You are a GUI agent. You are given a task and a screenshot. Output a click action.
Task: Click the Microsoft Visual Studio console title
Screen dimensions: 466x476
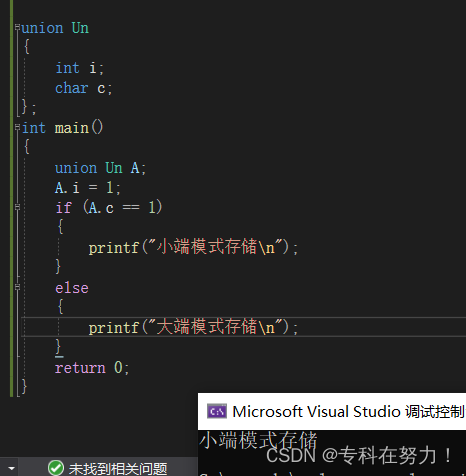click(348, 411)
